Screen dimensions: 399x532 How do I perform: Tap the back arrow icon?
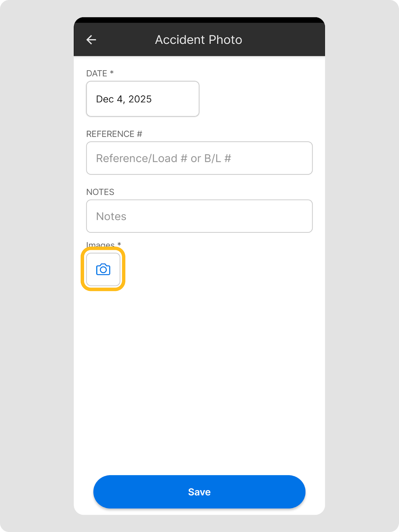91,40
